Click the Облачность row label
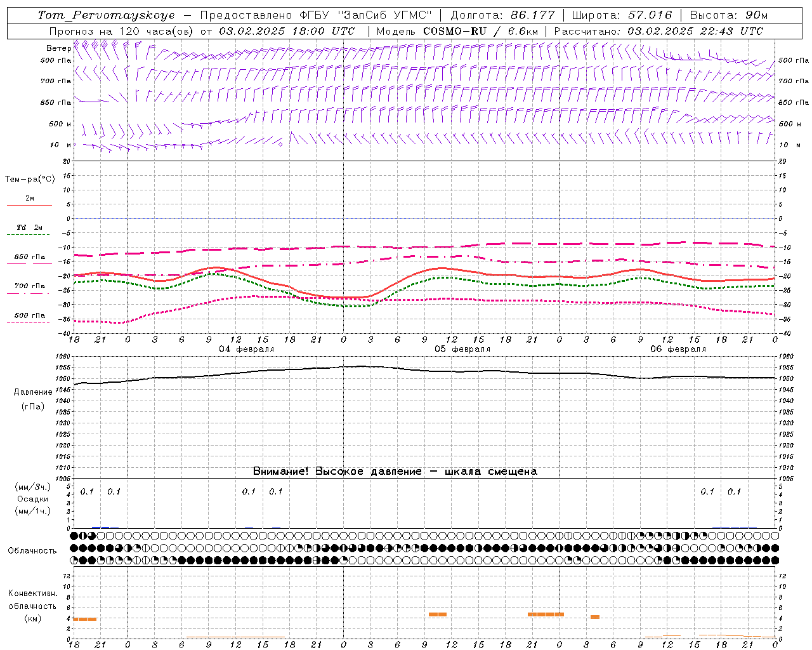The width and height of the screenshot is (812, 650). pyautogui.click(x=32, y=551)
